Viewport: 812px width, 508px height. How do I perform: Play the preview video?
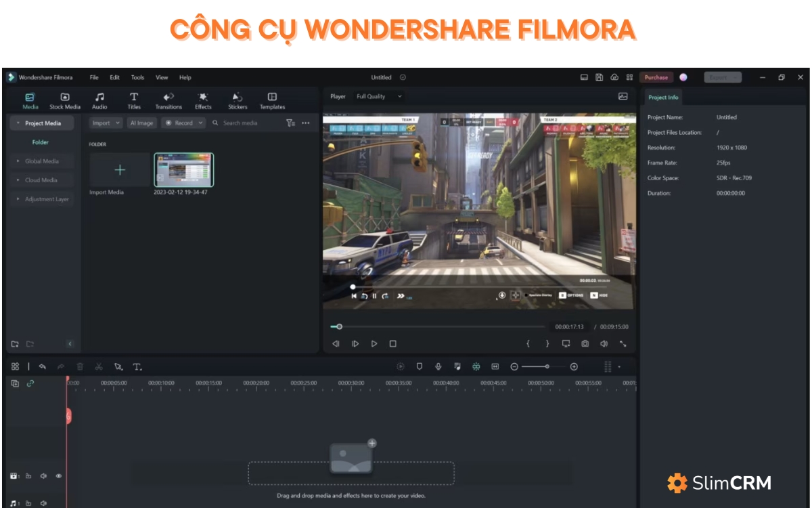[x=374, y=344]
